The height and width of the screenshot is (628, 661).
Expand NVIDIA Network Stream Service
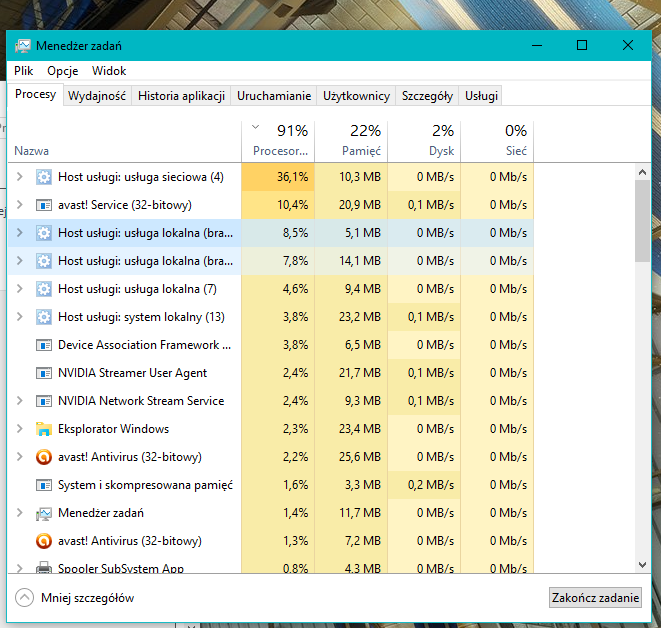click(x=19, y=401)
